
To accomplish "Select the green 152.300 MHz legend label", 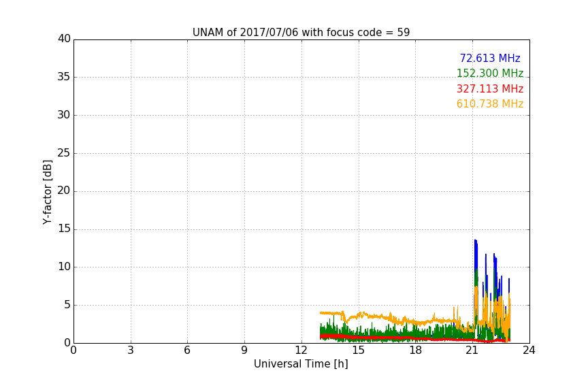I will 490,73.
